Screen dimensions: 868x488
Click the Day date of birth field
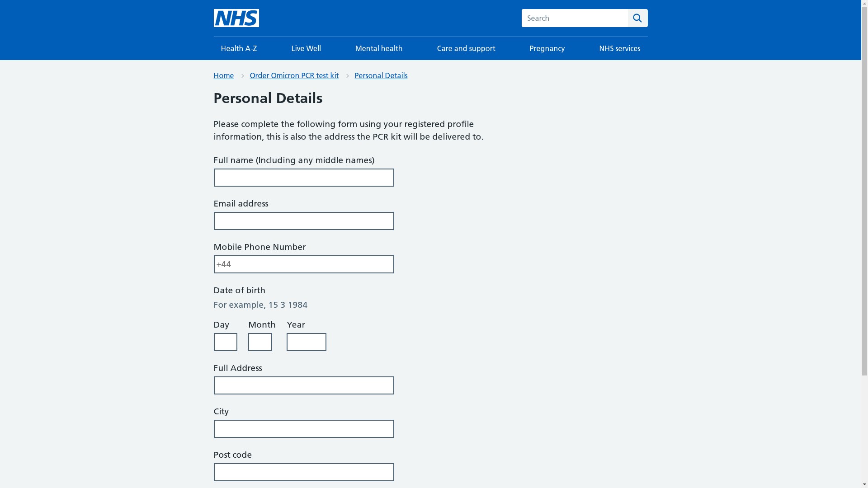pyautogui.click(x=225, y=342)
